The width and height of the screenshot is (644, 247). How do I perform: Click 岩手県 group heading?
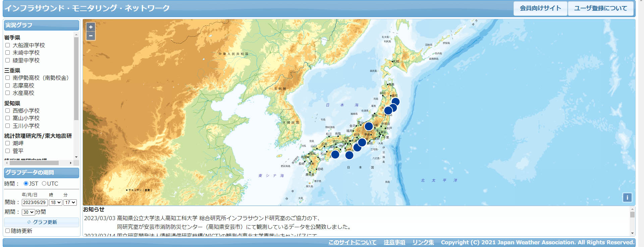[12, 38]
